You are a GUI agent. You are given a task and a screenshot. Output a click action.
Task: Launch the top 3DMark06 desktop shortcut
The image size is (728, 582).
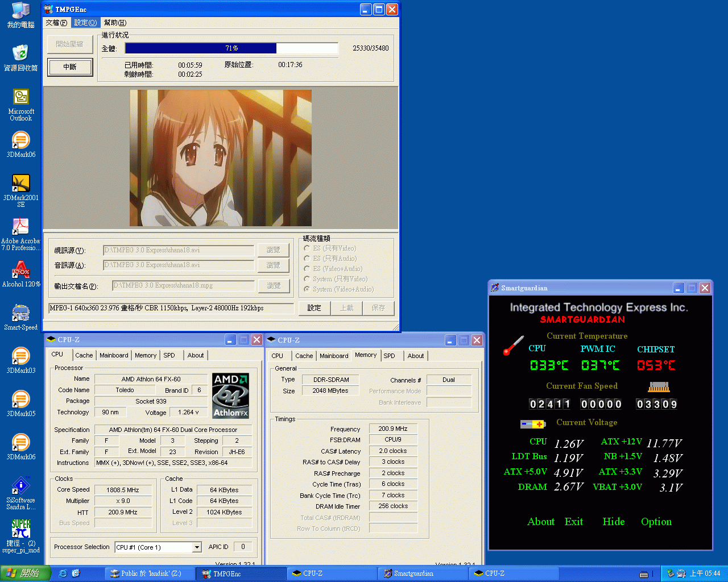(x=20, y=144)
